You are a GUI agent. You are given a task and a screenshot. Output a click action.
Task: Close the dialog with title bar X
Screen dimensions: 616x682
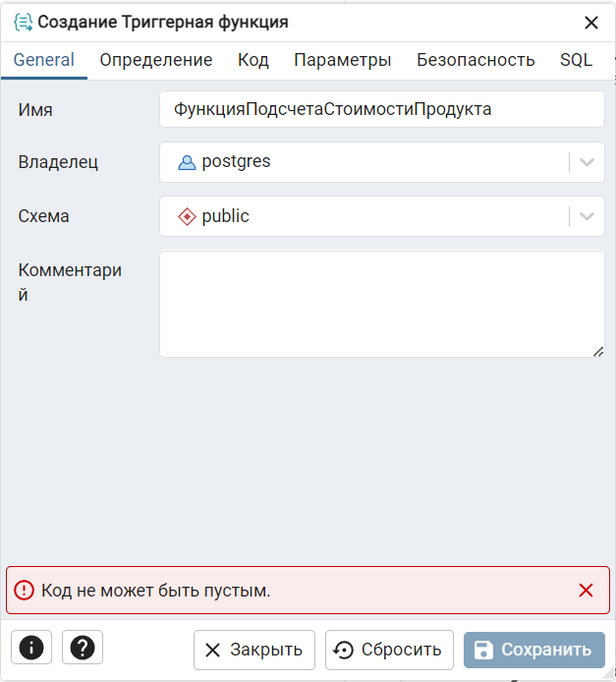[x=591, y=23]
